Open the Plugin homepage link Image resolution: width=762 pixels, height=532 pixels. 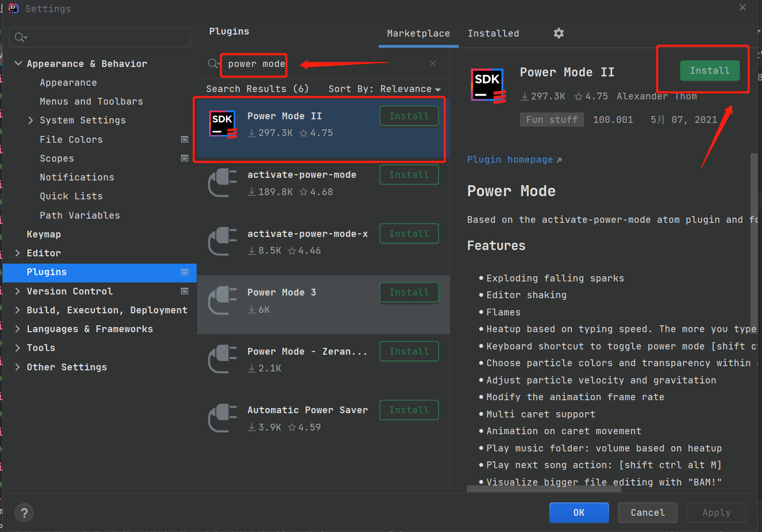(x=514, y=160)
